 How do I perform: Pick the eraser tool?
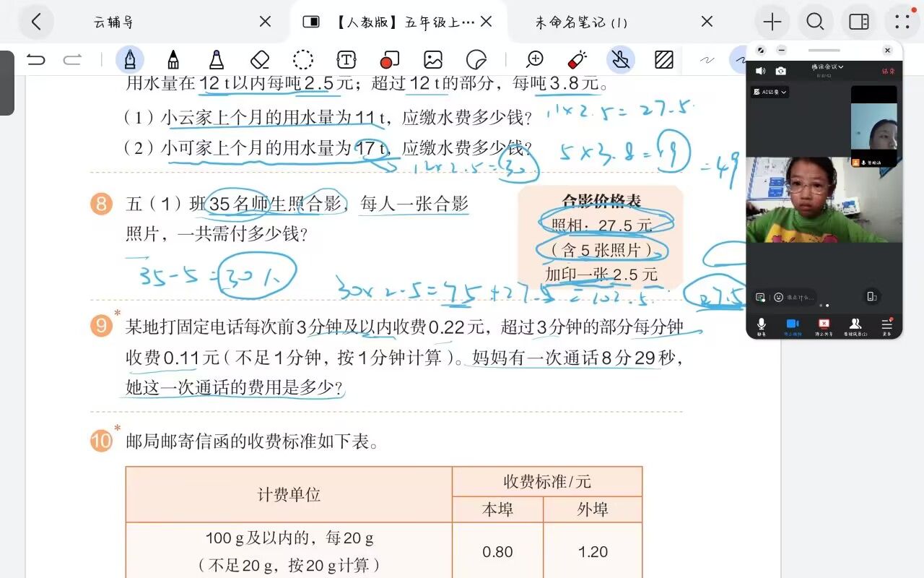[259, 59]
